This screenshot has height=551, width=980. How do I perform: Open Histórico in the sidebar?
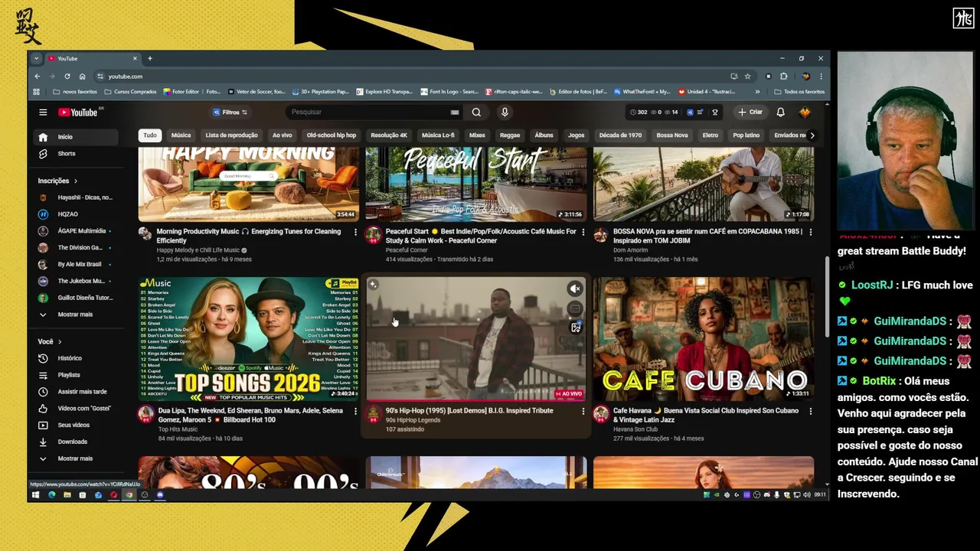tap(75, 358)
